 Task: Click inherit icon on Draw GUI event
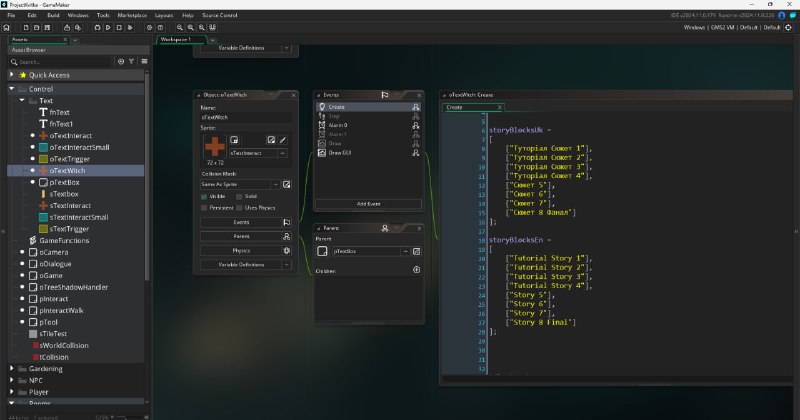[x=416, y=153]
